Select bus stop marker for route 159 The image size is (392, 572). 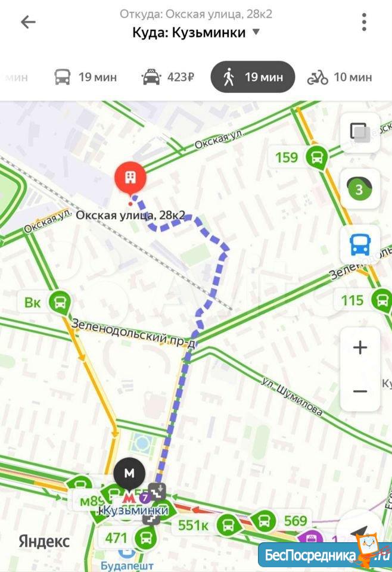(x=316, y=158)
